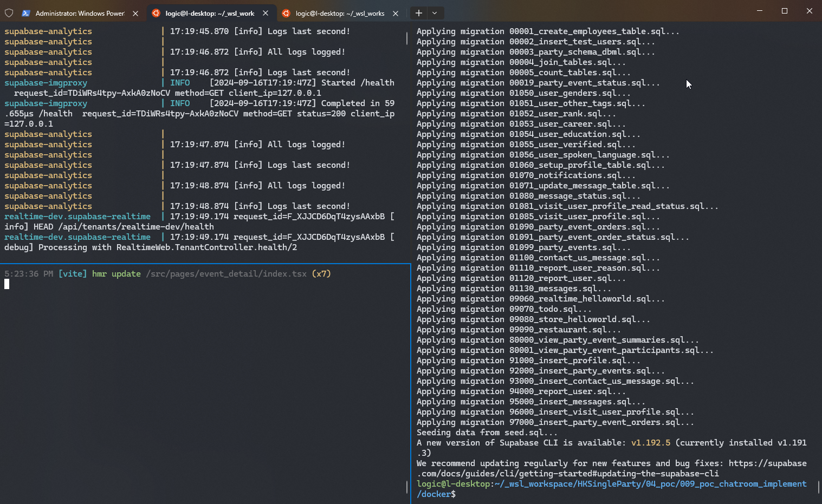Image resolution: width=822 pixels, height=504 pixels.
Task: Focus the vite hmr update pane
Action: click(x=205, y=379)
